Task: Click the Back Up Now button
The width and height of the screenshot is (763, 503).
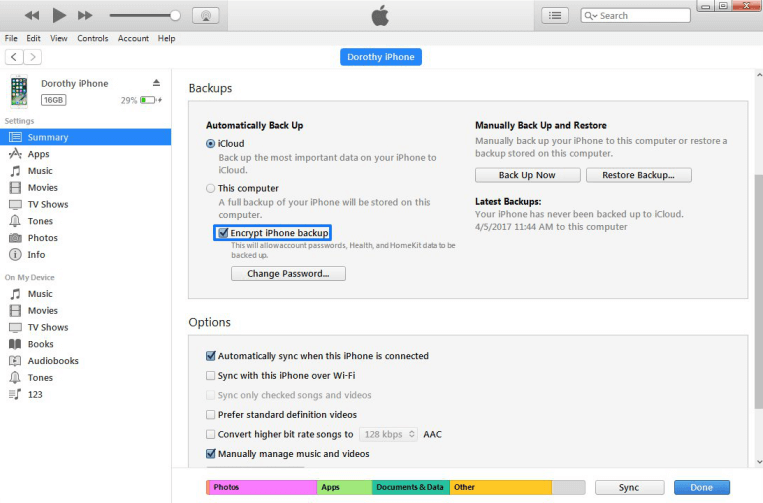Action: (527, 175)
